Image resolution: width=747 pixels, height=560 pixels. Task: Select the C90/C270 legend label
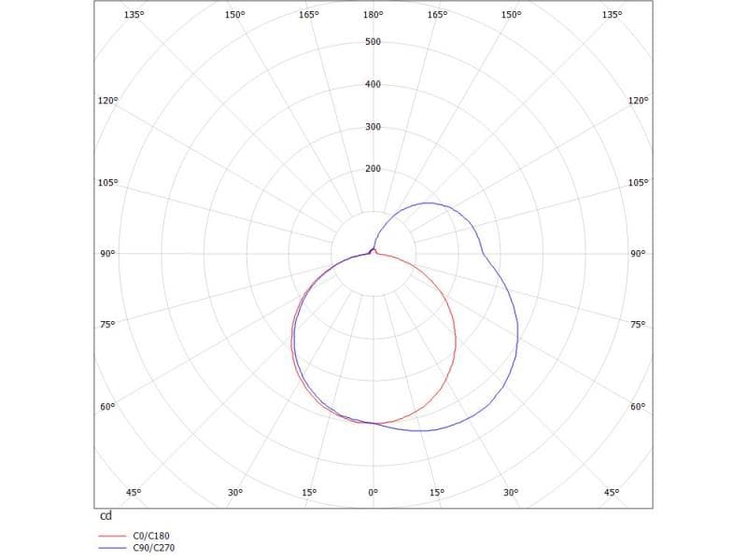click(x=154, y=548)
